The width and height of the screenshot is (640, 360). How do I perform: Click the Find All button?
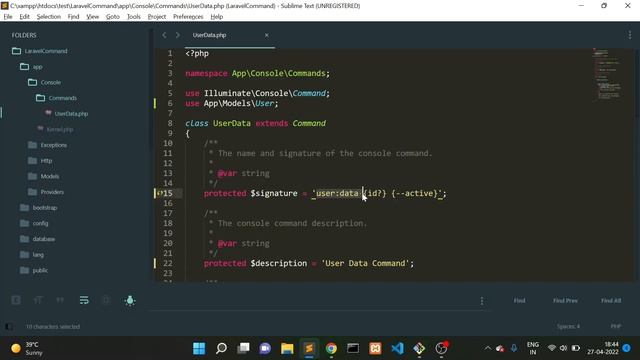pyautogui.click(x=611, y=300)
